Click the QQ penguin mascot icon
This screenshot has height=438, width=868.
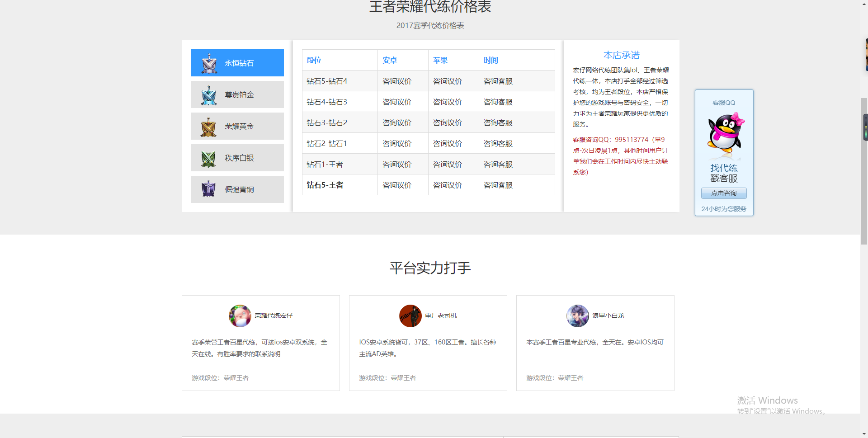pyautogui.click(x=725, y=133)
